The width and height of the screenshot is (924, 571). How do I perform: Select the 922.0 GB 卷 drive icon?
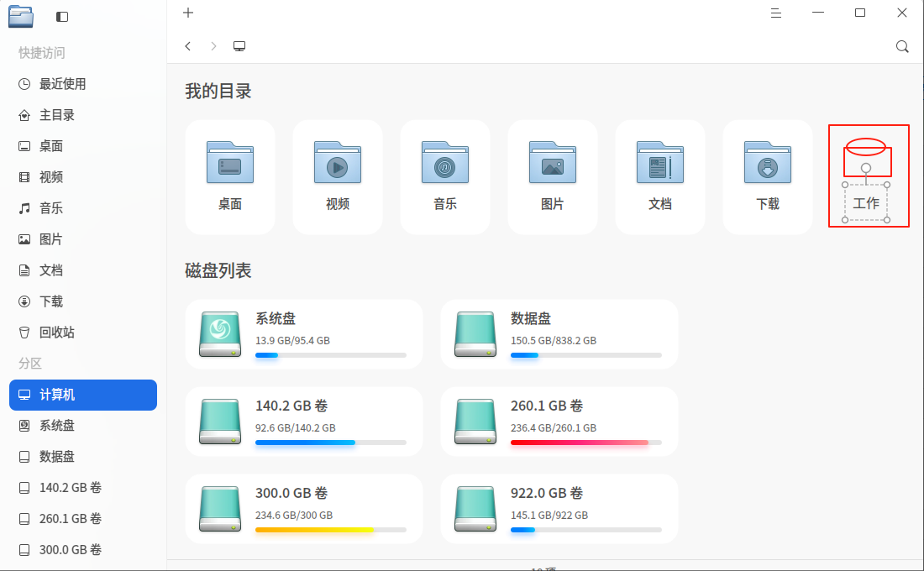coord(475,509)
